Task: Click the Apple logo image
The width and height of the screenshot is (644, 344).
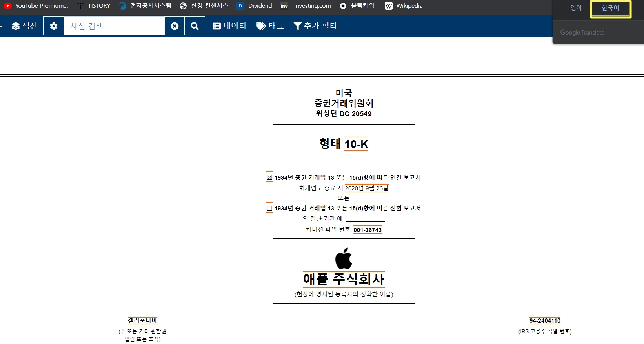Action: point(344,258)
